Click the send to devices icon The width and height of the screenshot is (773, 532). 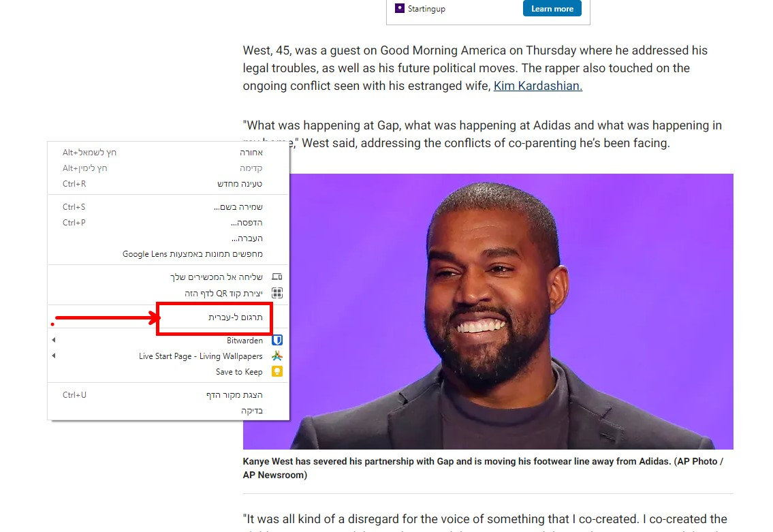[277, 277]
